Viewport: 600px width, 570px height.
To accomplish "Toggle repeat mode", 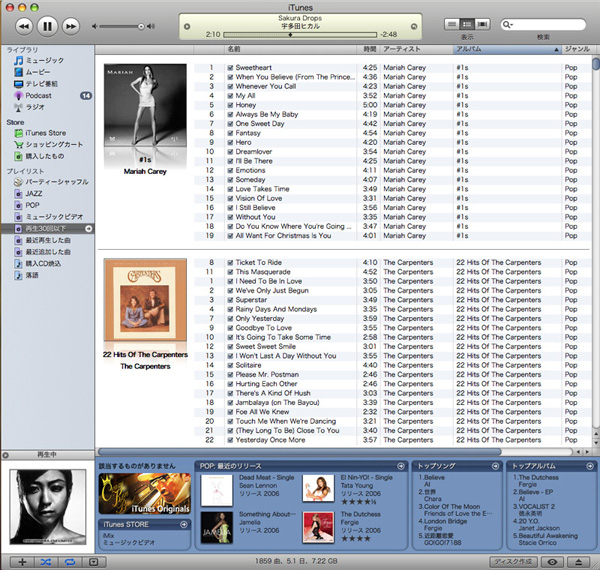I will (70, 562).
